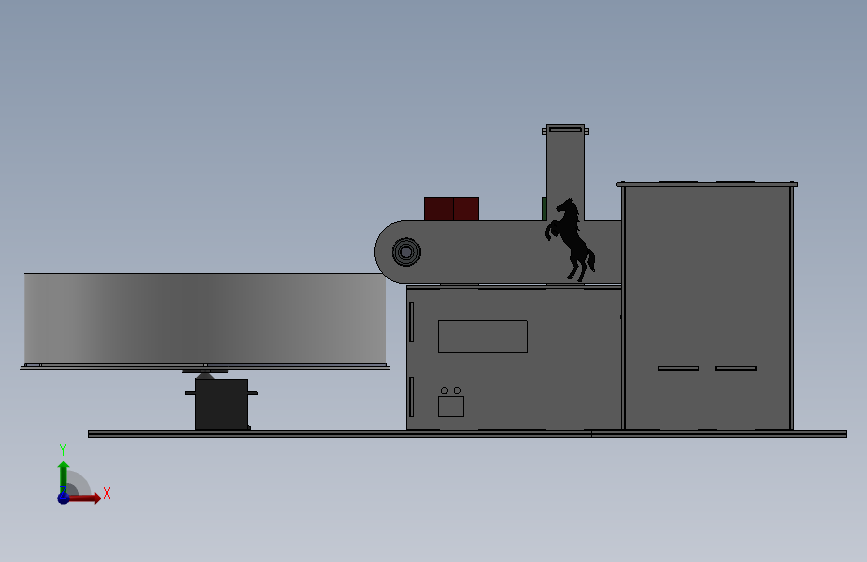Select the circular bearing on the rounded arm

click(x=406, y=252)
